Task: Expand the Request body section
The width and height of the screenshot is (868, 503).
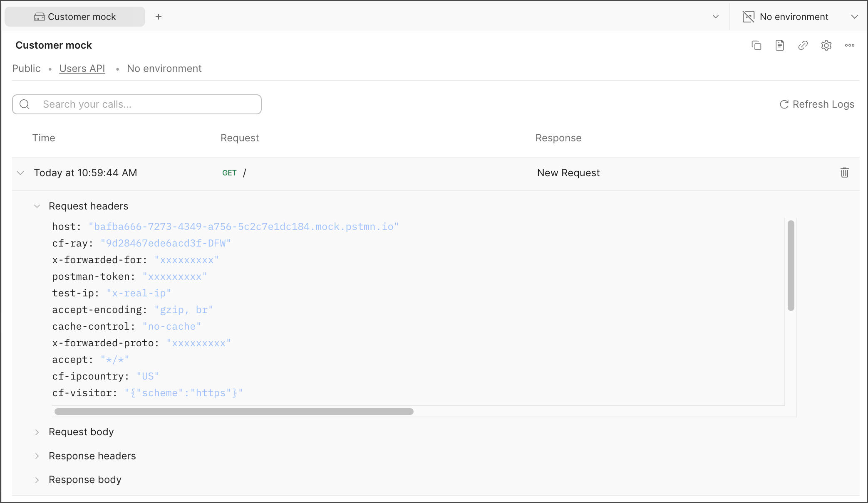Action: [37, 432]
